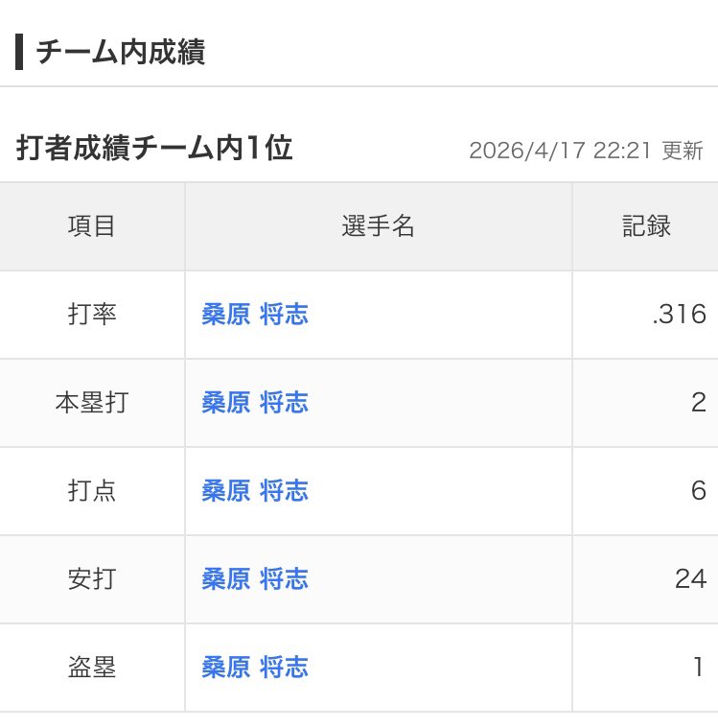Select the 桑原 将志 link in the 打点 row

pos(255,491)
